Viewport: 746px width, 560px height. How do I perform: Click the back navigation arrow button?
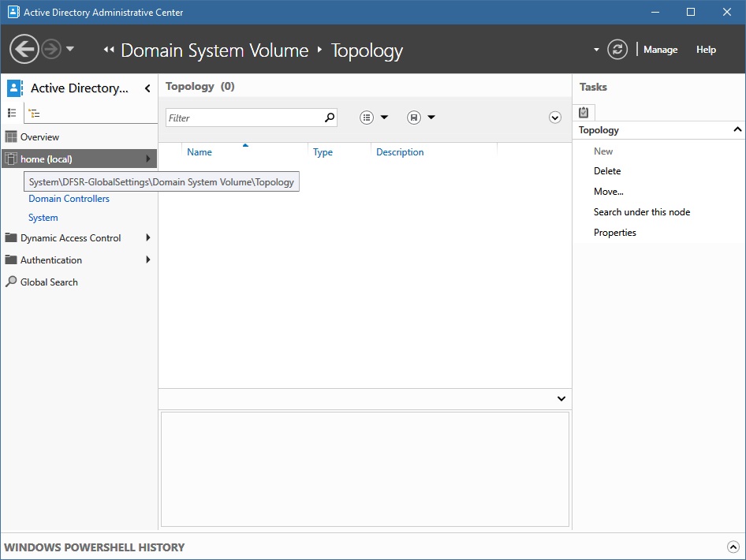[24, 50]
